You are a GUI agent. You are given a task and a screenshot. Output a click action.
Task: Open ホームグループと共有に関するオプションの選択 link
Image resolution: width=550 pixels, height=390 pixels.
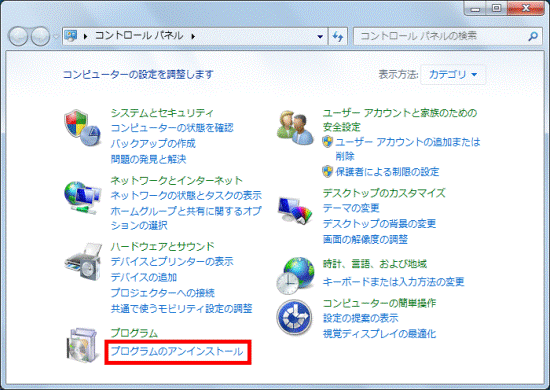(186, 218)
